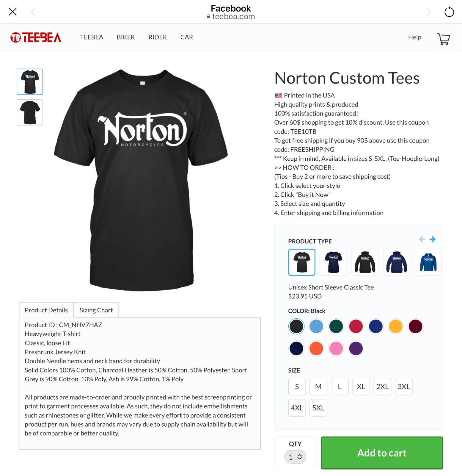This screenshot has height=476, width=462.
Task: Select size XL
Action: click(x=361, y=386)
